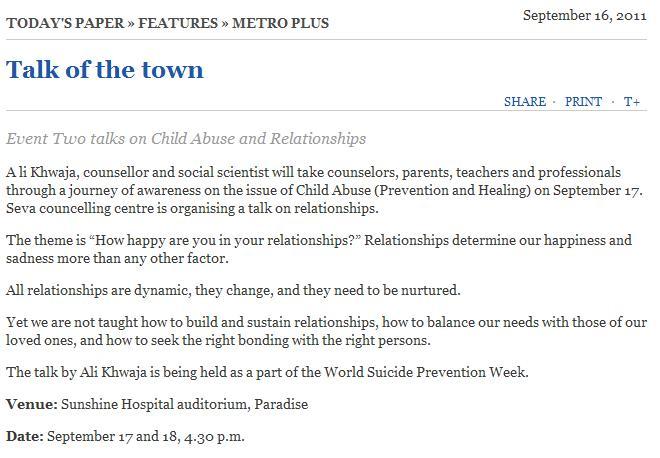
Task: Click the '»' separator before FEATURES
Action: [131, 22]
